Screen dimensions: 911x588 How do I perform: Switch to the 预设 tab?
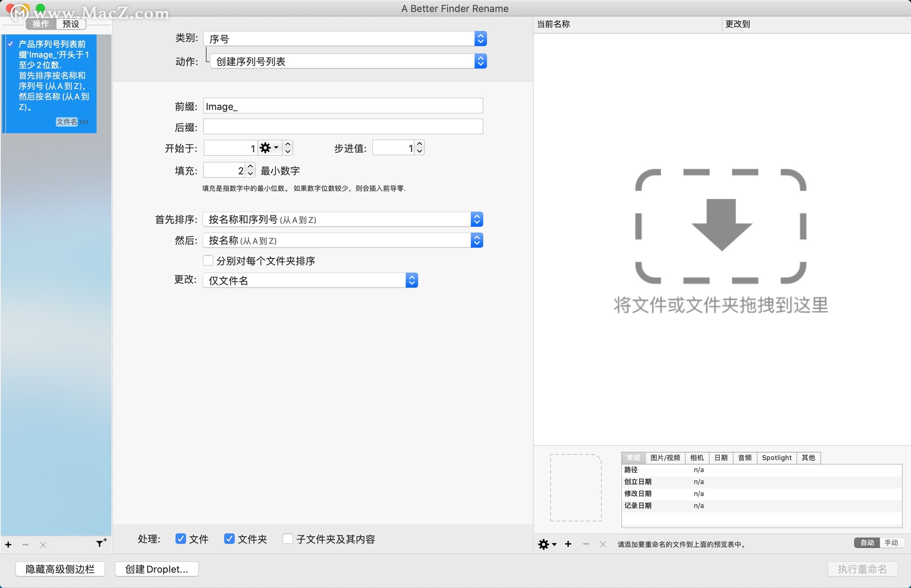[x=71, y=24]
